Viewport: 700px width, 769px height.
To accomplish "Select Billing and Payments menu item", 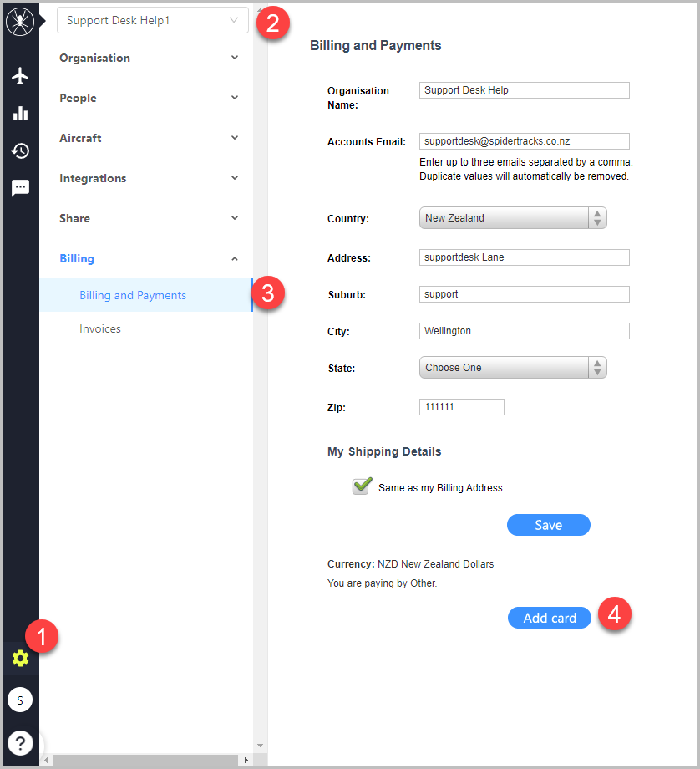I will coord(146,295).
